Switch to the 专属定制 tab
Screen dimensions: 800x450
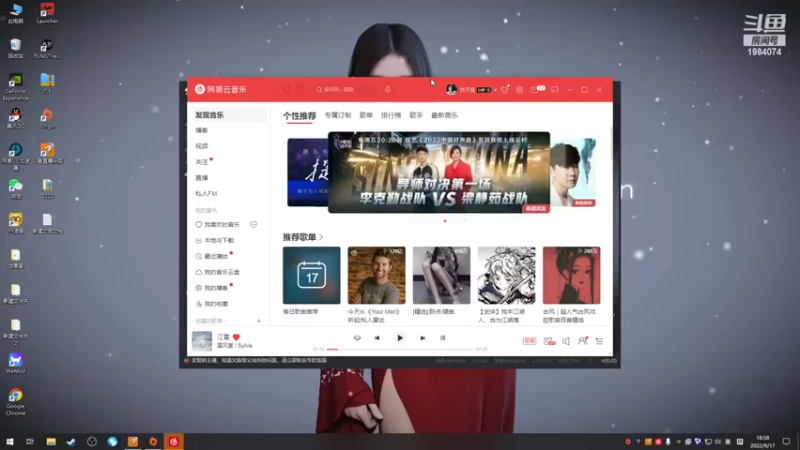(x=338, y=115)
